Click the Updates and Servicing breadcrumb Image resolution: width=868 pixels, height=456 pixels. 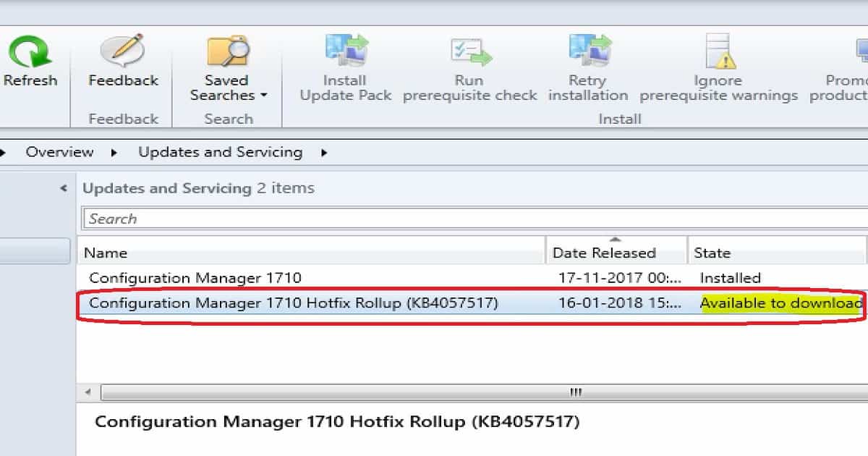pyautogui.click(x=220, y=152)
